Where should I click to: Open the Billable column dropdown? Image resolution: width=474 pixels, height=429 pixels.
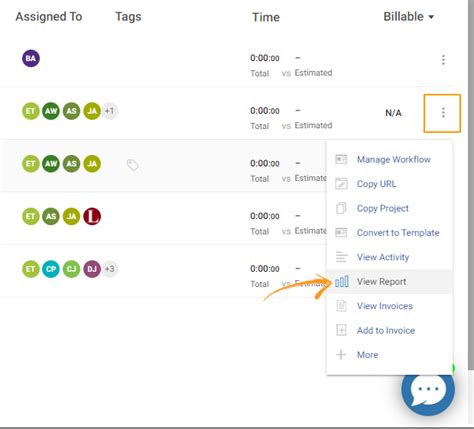coord(409,17)
